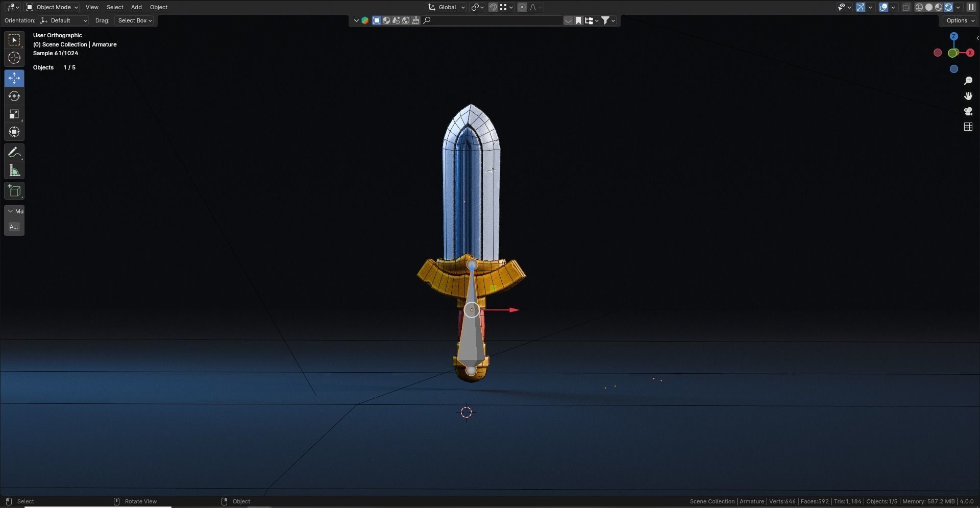Switch to solid shading

pyautogui.click(x=929, y=7)
